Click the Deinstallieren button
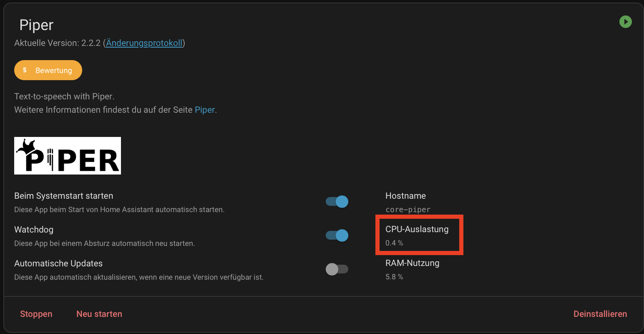 click(x=600, y=314)
